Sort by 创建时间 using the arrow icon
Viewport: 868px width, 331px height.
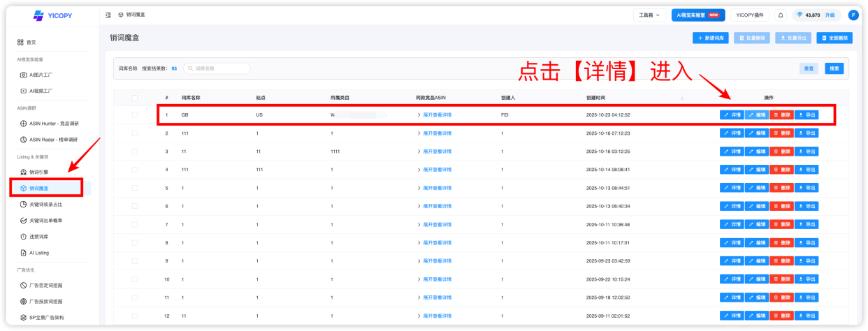point(682,97)
